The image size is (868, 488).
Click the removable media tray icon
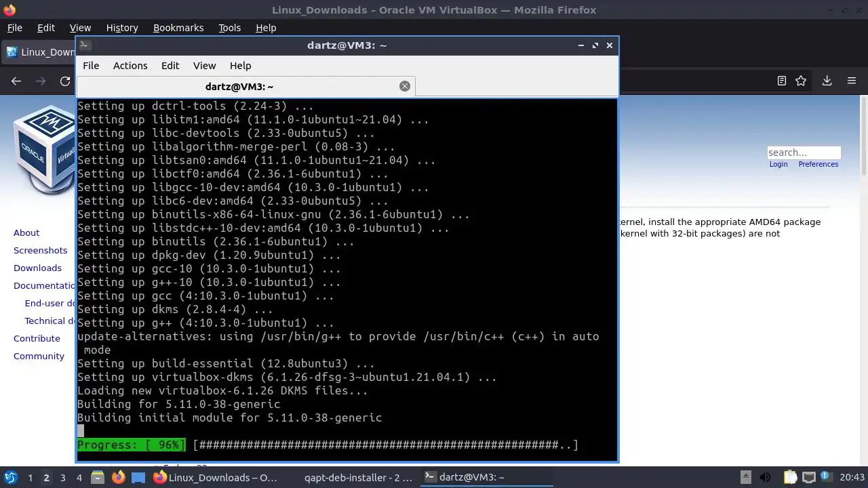[x=745, y=477]
